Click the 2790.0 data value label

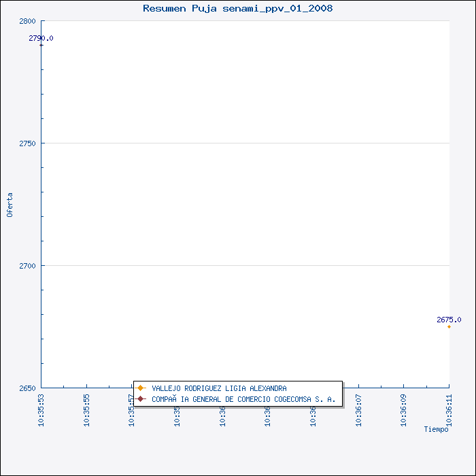click(x=41, y=38)
